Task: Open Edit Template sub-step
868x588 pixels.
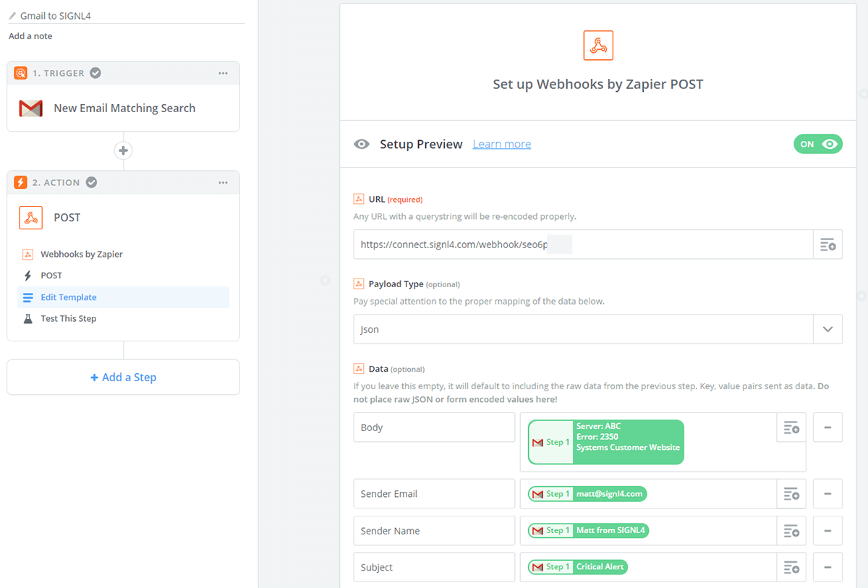Action: click(123, 297)
